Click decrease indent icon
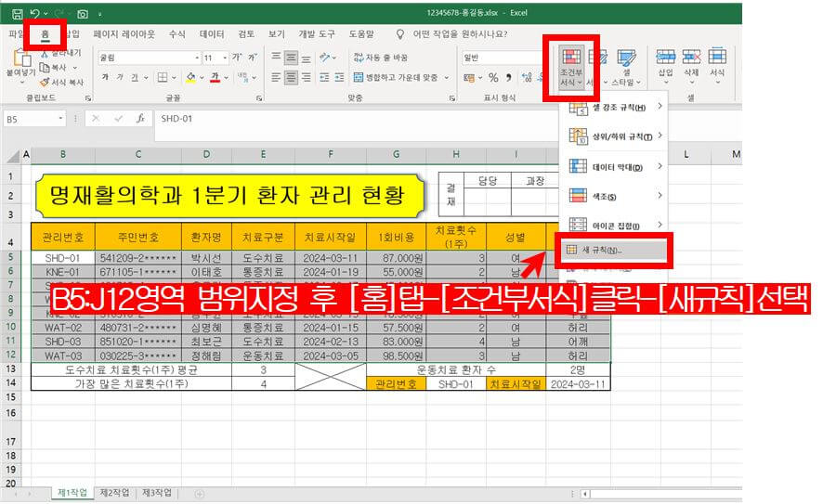Image resolution: width=823 pixels, height=504 pixels. coord(325,78)
